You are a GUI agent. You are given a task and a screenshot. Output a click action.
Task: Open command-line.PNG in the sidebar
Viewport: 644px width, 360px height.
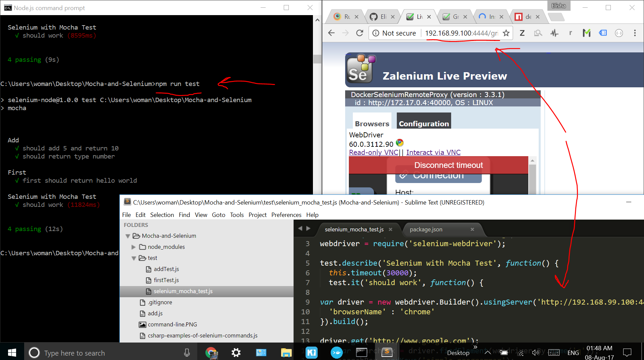coord(172,324)
